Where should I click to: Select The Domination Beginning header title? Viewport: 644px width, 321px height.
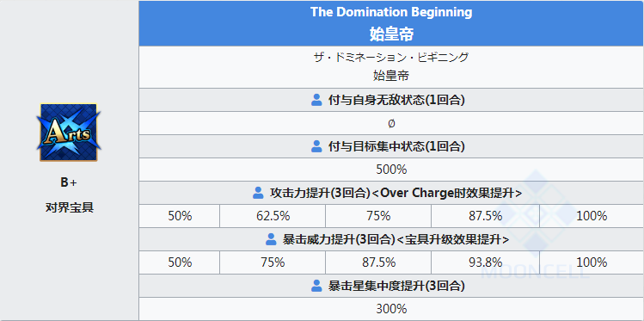tap(391, 12)
